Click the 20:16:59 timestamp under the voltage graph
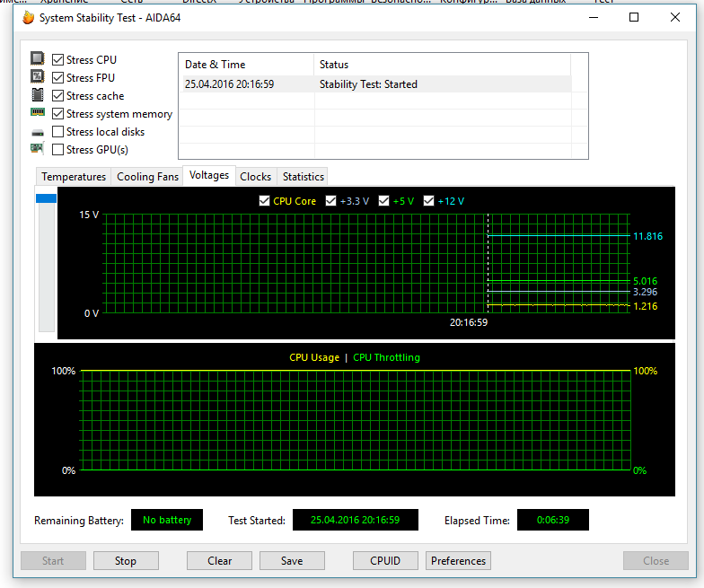704x588 pixels. tap(469, 322)
